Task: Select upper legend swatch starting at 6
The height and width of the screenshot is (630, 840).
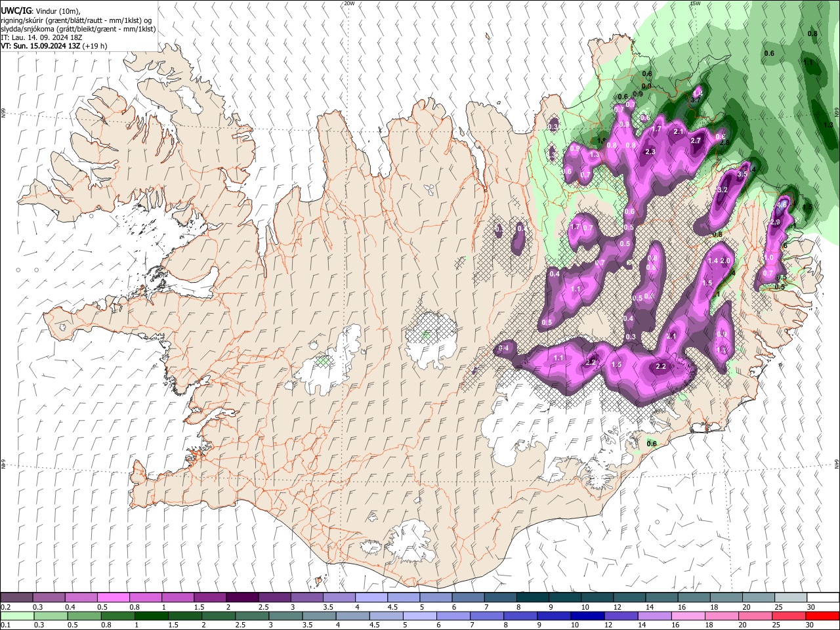Action: tap(468, 598)
